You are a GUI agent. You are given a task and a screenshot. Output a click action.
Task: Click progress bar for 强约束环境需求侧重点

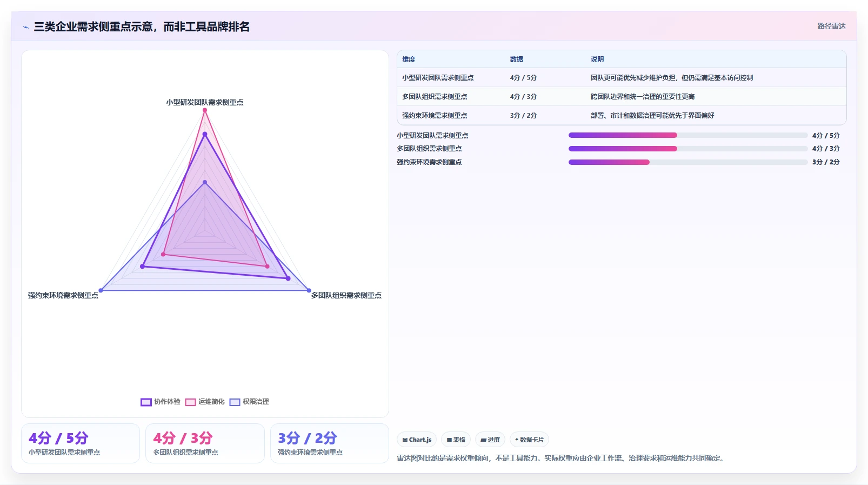[688, 162]
